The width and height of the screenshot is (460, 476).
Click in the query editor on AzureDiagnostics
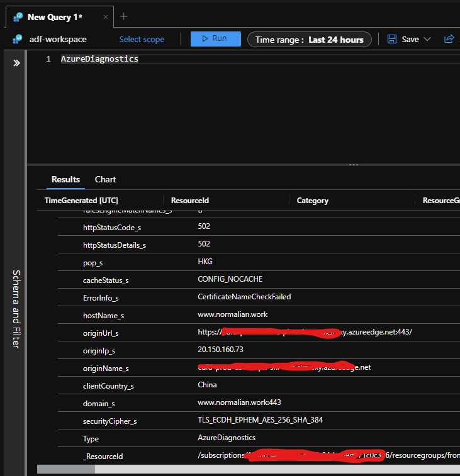tap(99, 59)
